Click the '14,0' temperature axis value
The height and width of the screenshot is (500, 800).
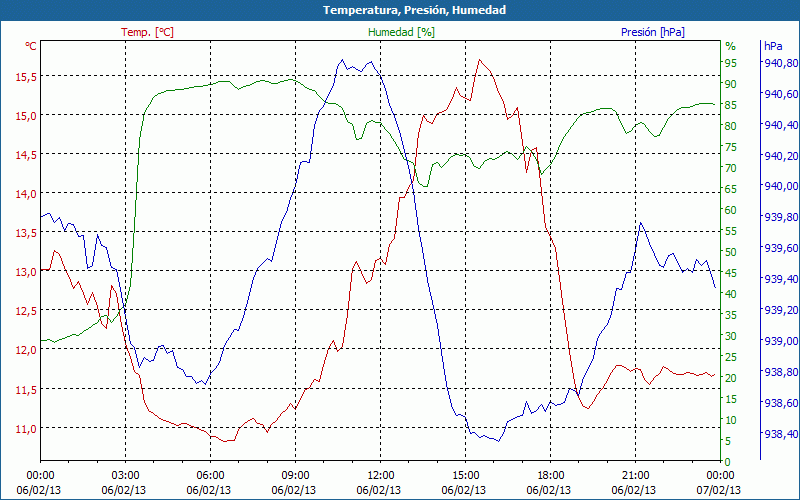point(26,194)
